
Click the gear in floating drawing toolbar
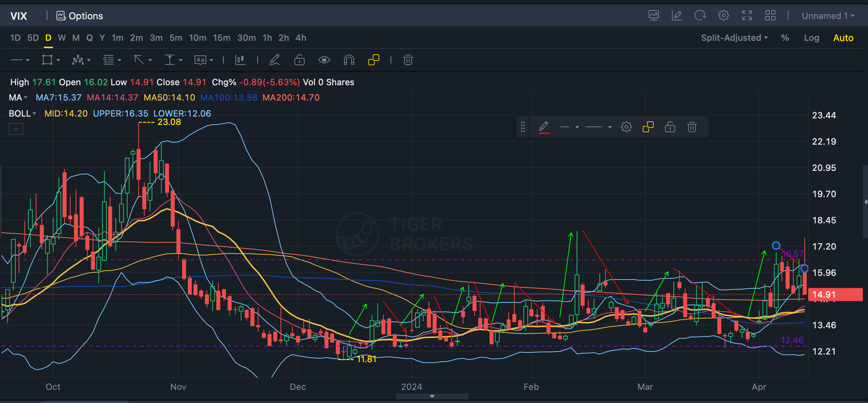pyautogui.click(x=626, y=127)
